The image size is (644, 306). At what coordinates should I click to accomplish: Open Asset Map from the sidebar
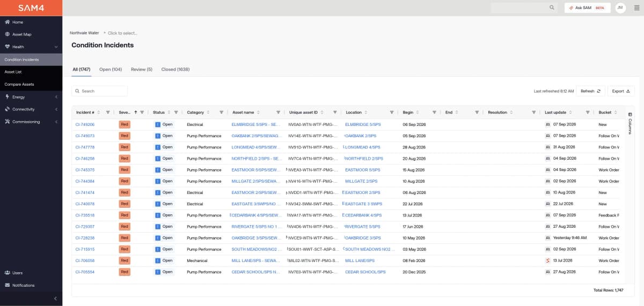coord(21,34)
